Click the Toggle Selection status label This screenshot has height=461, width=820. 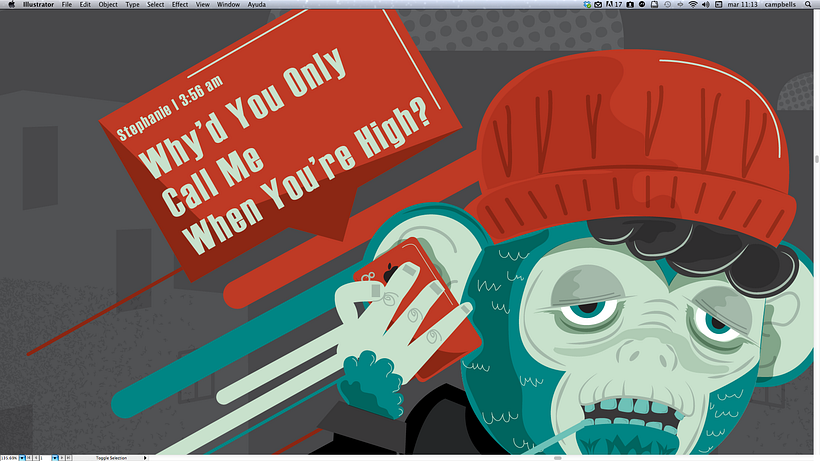coord(111,458)
